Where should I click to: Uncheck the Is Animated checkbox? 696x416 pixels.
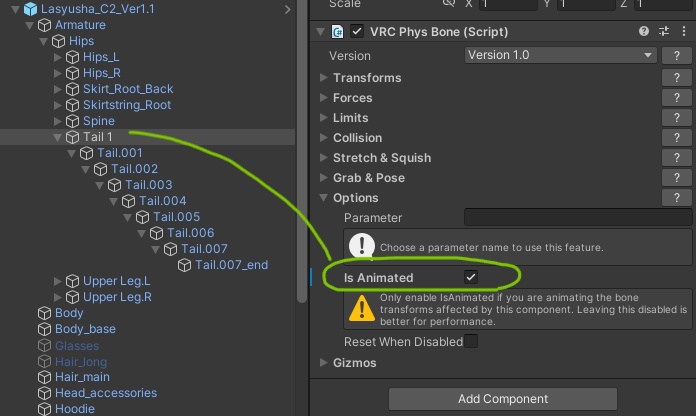click(x=471, y=277)
